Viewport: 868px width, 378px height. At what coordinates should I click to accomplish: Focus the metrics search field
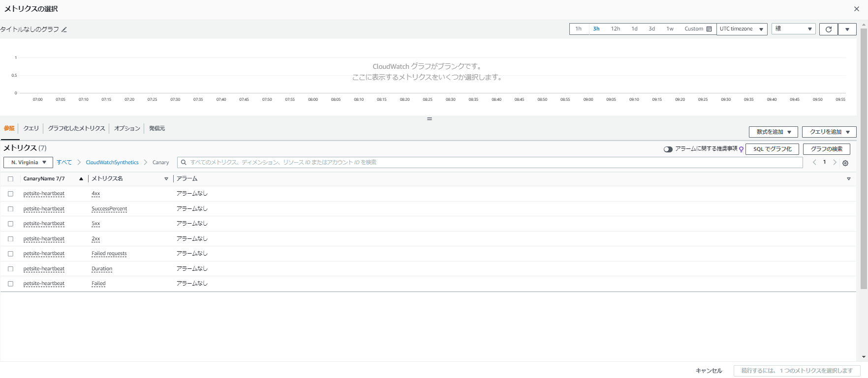click(x=490, y=162)
